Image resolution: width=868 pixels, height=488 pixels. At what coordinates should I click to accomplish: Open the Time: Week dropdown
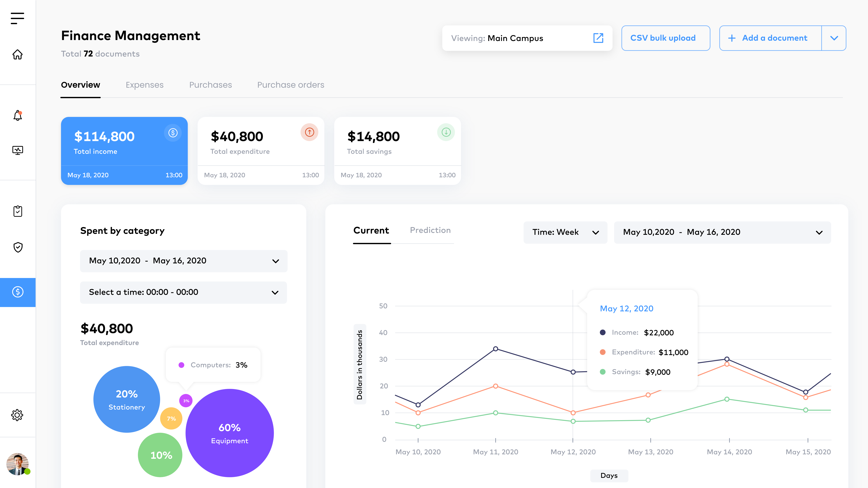pyautogui.click(x=565, y=232)
